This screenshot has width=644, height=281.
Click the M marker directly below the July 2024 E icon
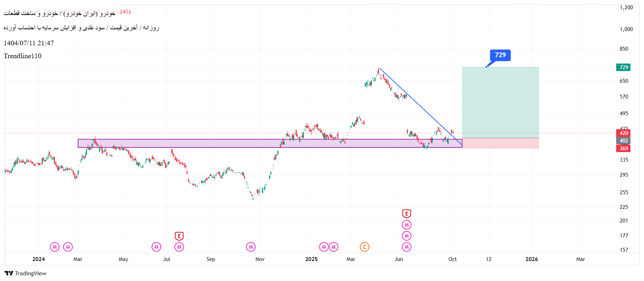pos(179,247)
